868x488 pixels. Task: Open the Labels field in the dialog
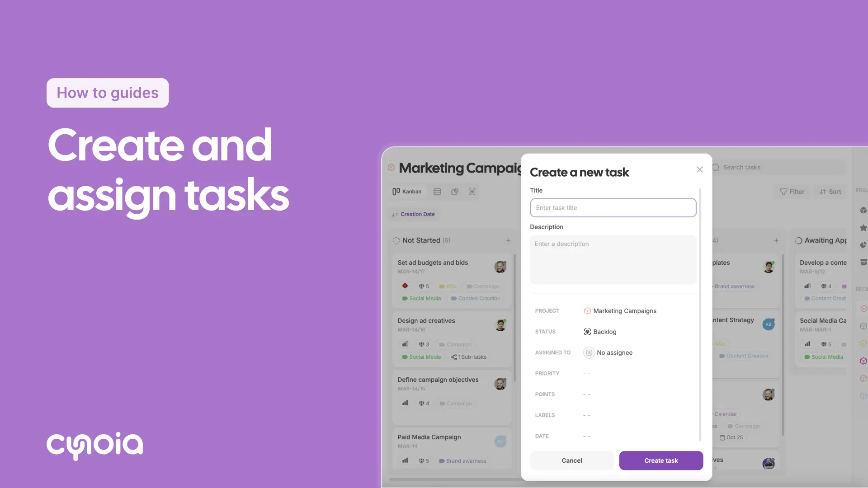click(x=586, y=415)
